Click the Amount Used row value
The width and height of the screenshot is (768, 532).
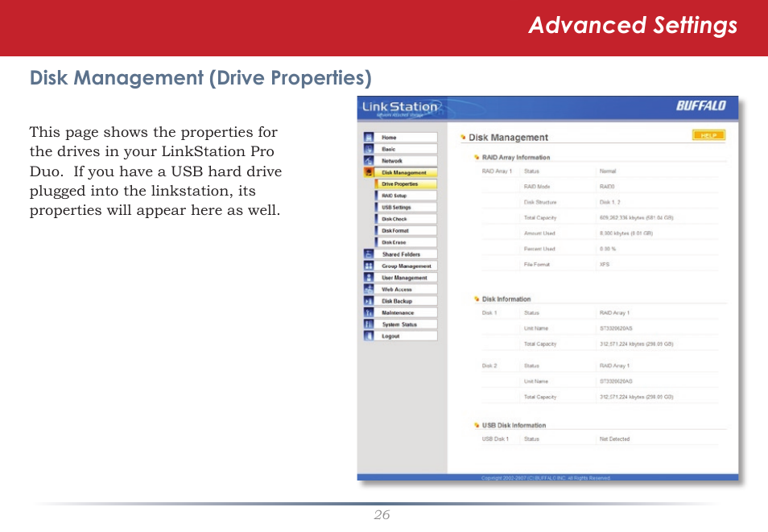(626, 233)
